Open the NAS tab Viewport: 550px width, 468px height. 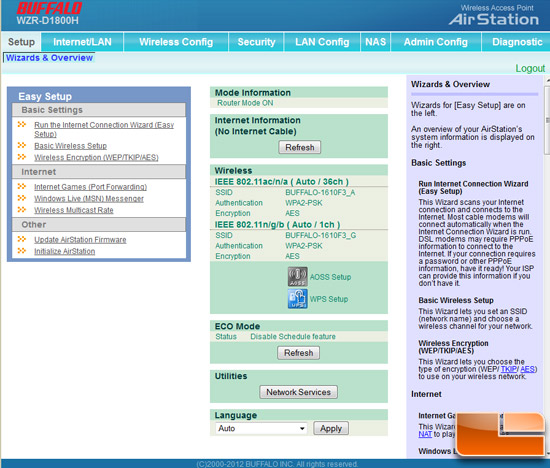pos(376,42)
